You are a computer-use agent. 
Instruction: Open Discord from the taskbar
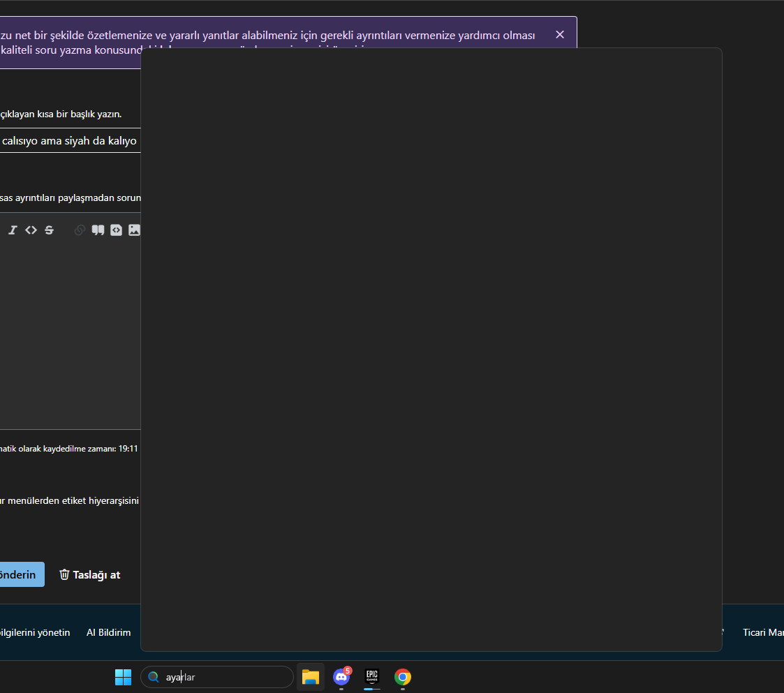[341, 677]
